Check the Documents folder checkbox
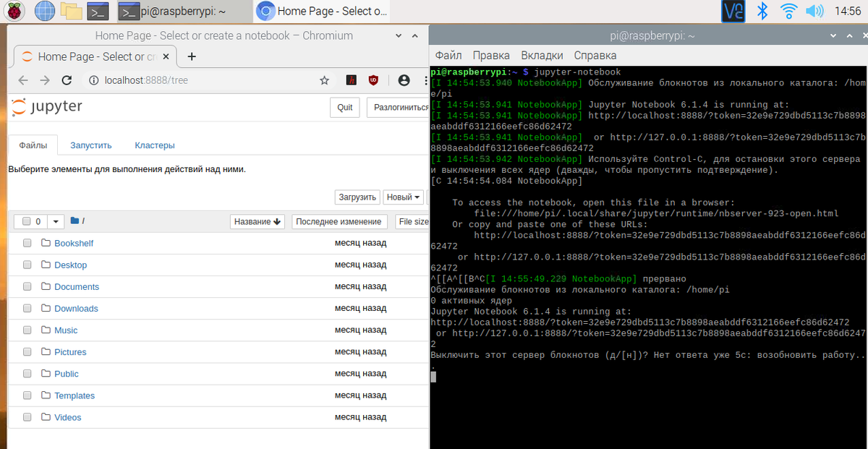868x449 pixels. pyautogui.click(x=27, y=286)
